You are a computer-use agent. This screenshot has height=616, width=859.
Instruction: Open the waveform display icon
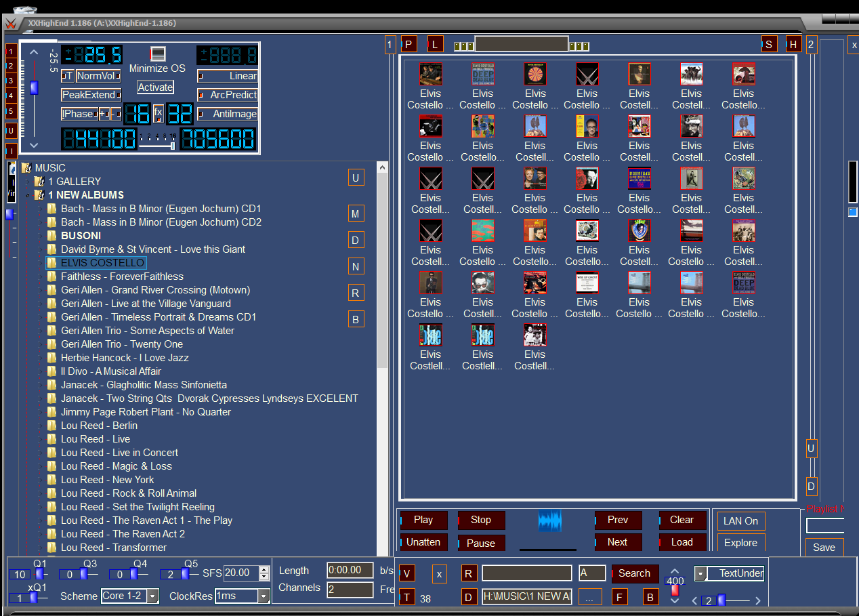pos(550,521)
